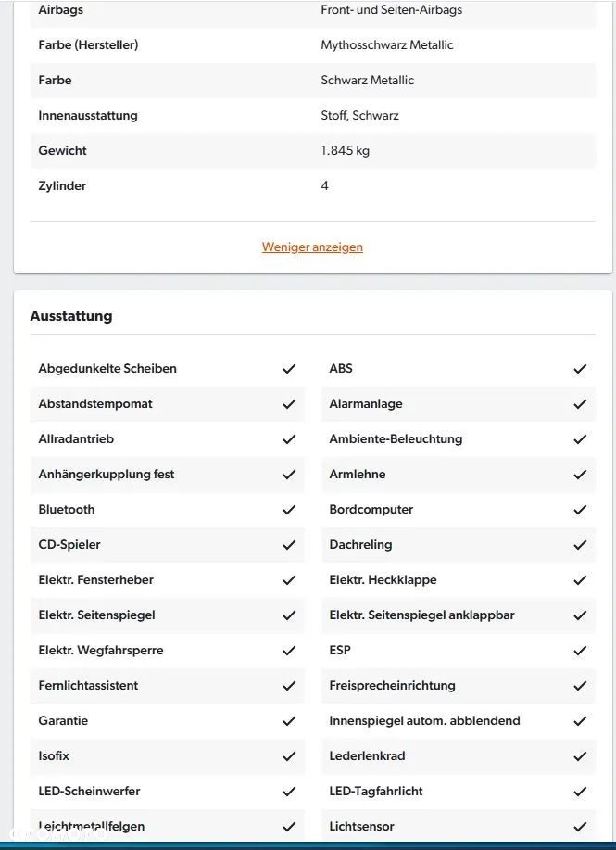Click the checkmark beside Fernlichtassistent
The height and width of the screenshot is (850, 616).
click(x=289, y=686)
